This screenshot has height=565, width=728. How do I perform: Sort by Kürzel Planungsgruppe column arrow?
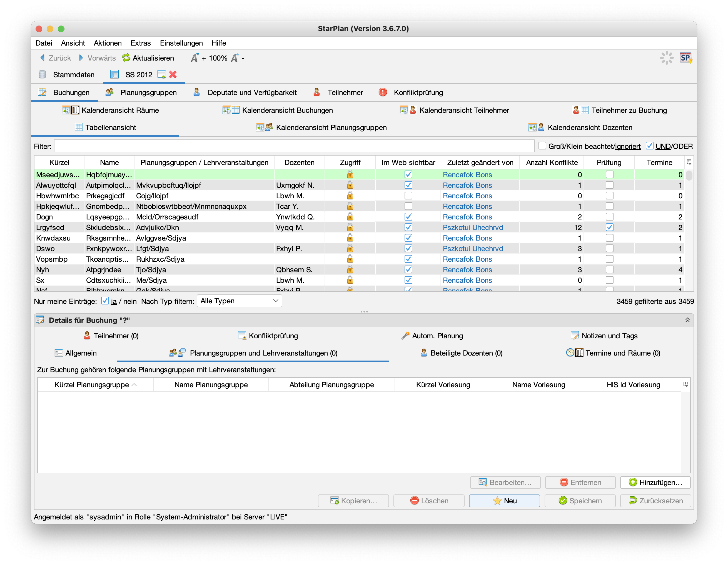tap(134, 384)
